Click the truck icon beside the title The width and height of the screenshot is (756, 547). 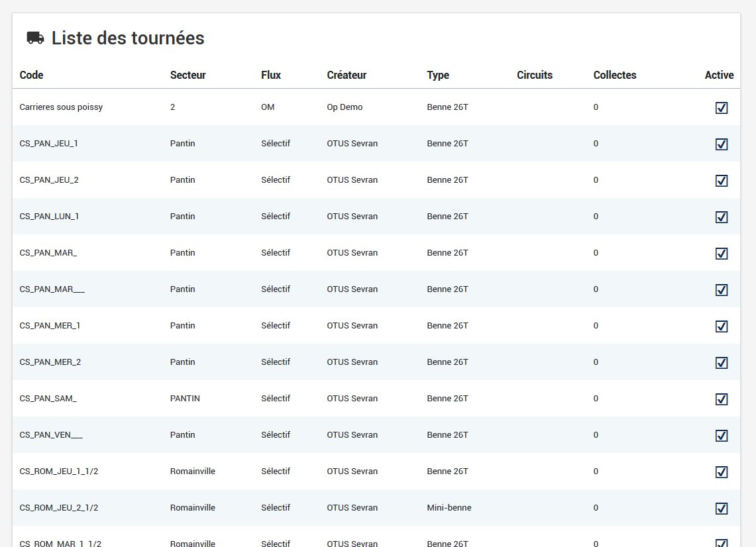coord(35,38)
